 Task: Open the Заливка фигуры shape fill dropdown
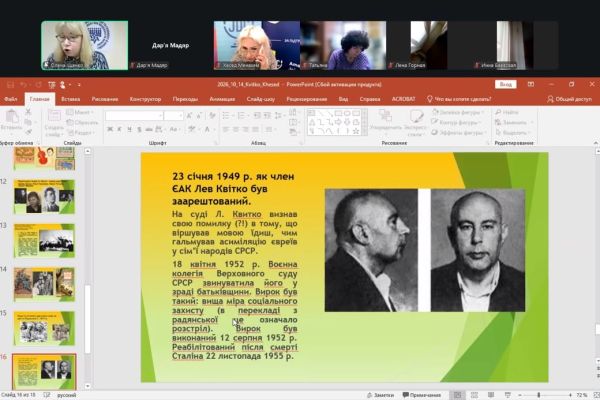(457, 112)
